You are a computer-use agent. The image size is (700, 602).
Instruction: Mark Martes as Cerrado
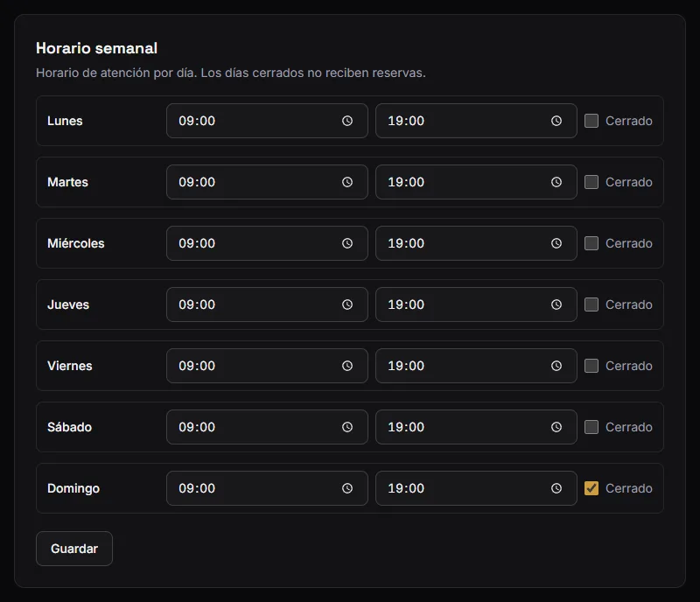click(x=591, y=182)
